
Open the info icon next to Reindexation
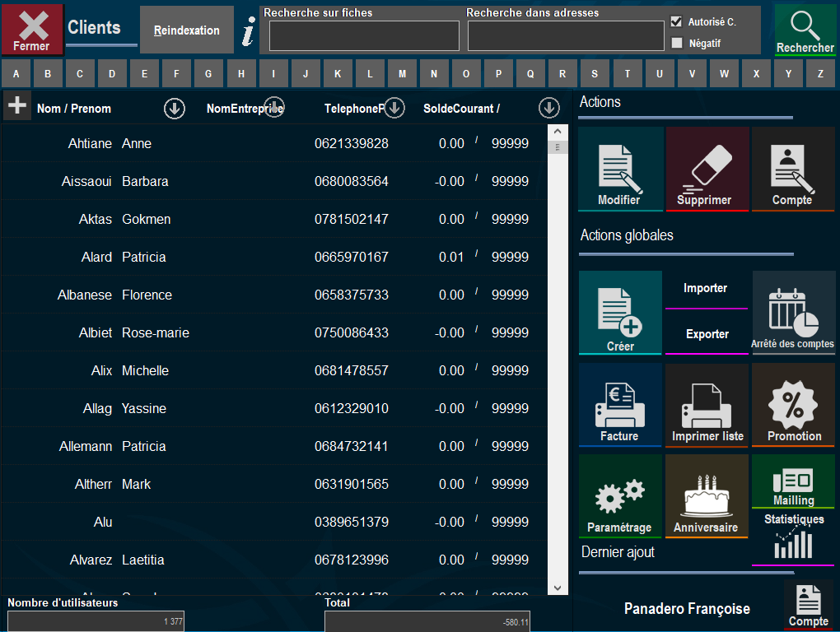click(248, 31)
